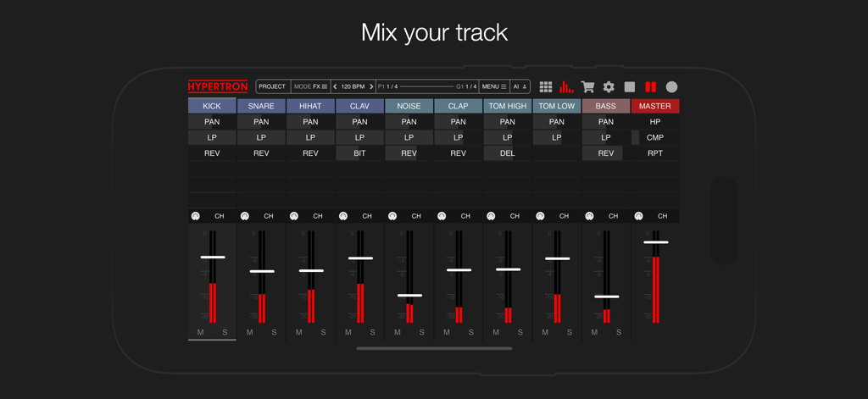Screen dimensions: 868x399
Task: Click the NOISE channel knob icon
Action: [392, 216]
